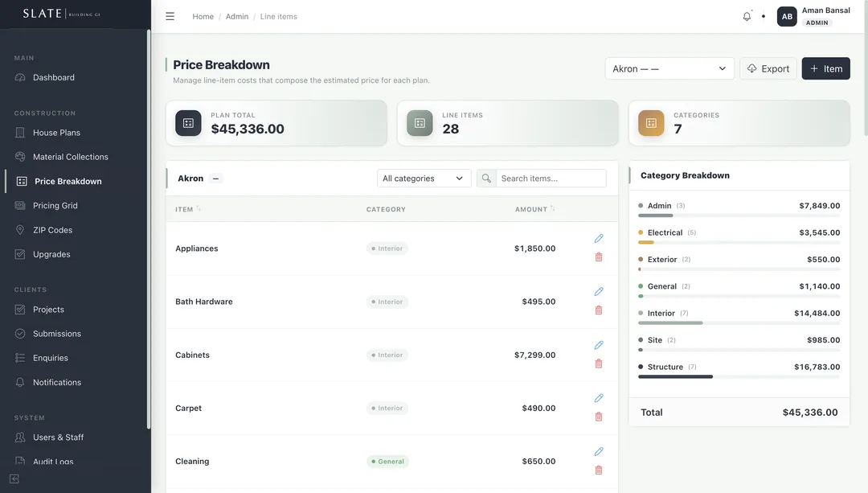Remove the Cabinets row with trash icon
868x493 pixels.
[x=599, y=364]
